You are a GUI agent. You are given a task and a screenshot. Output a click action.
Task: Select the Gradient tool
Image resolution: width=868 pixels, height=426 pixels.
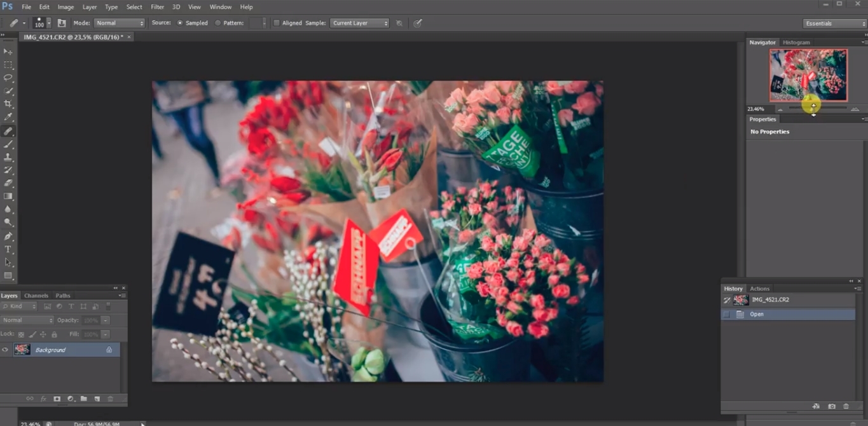tap(8, 196)
